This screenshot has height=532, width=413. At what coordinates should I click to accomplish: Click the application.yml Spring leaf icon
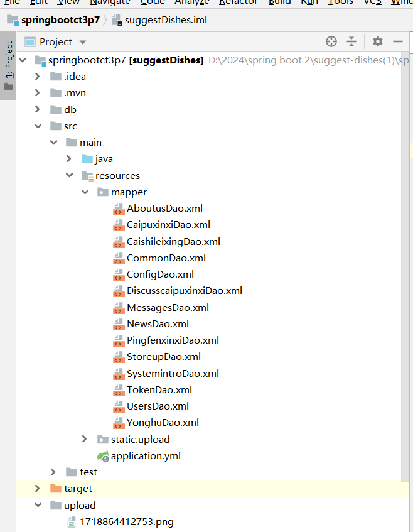tap(102, 456)
